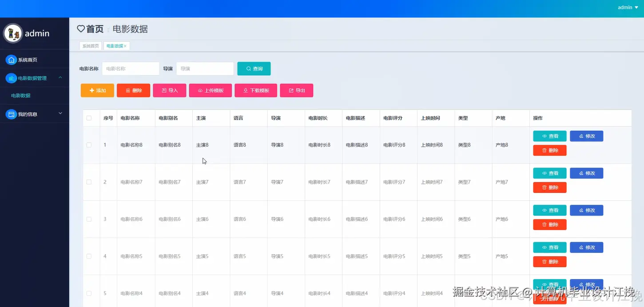Delete the 电影名称5 row

tap(550, 262)
